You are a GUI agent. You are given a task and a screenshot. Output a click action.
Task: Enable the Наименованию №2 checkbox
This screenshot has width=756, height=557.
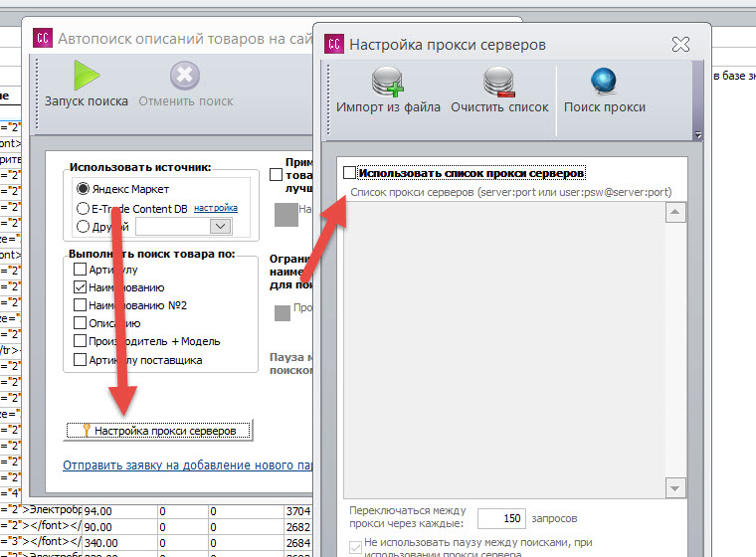tap(80, 304)
